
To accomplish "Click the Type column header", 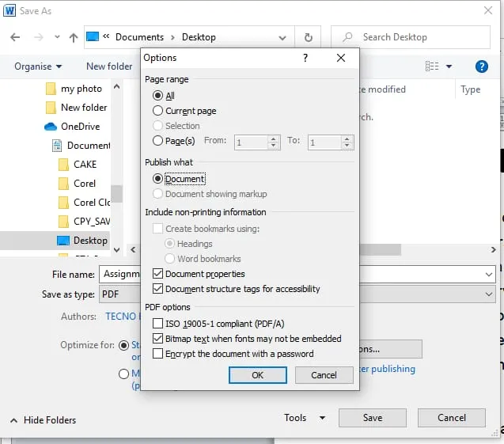I will (470, 89).
